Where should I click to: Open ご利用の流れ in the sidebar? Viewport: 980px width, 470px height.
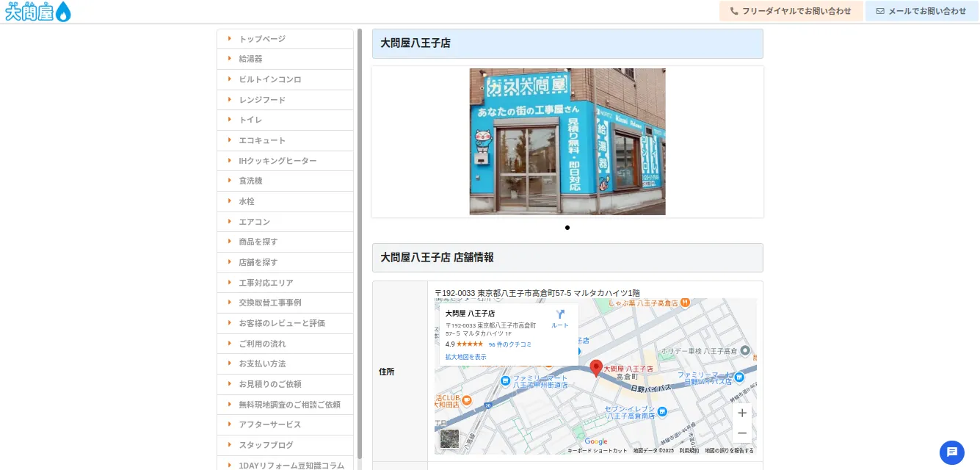[x=285, y=344]
